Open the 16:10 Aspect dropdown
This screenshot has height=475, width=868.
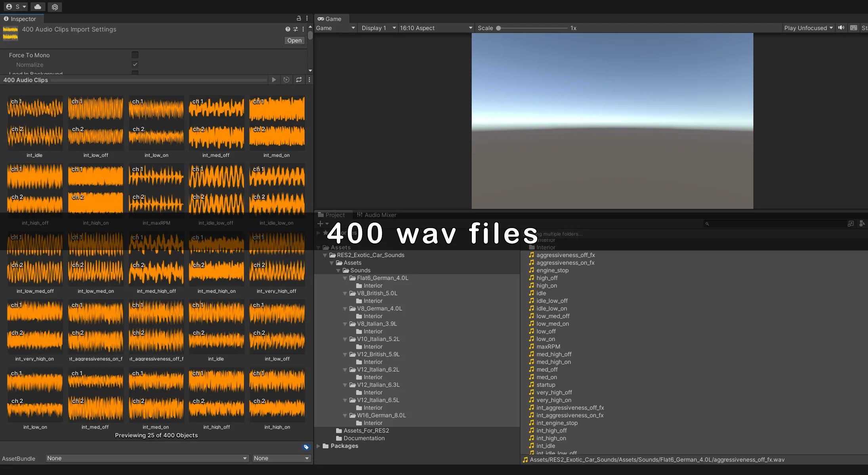[436, 28]
